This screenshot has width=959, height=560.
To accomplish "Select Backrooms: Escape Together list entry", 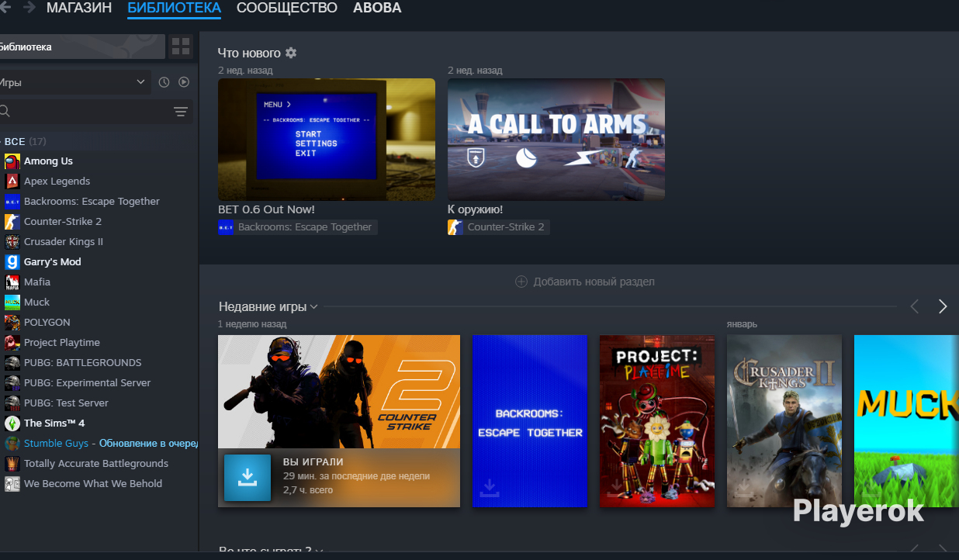I will [x=92, y=202].
